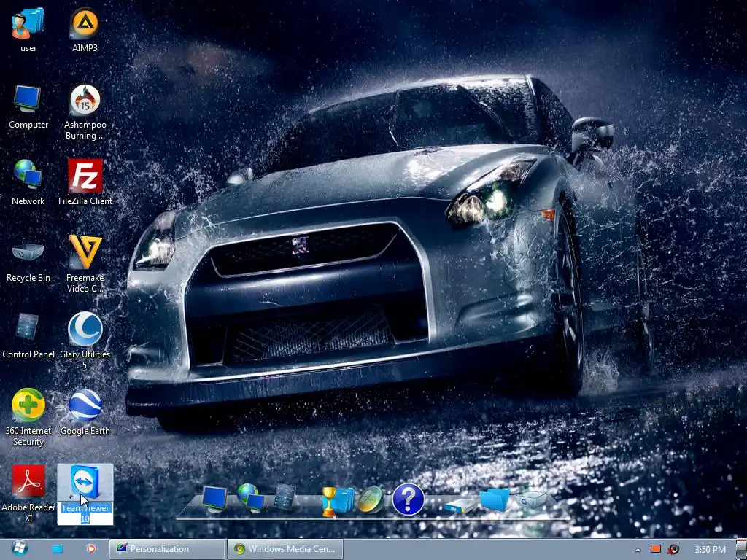Open the blue folder icon in the dock

(x=495, y=499)
